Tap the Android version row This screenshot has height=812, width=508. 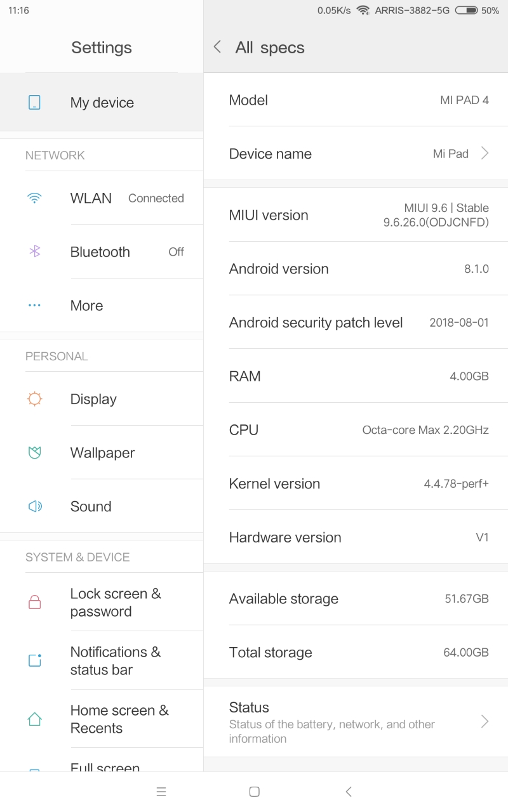[x=356, y=269]
